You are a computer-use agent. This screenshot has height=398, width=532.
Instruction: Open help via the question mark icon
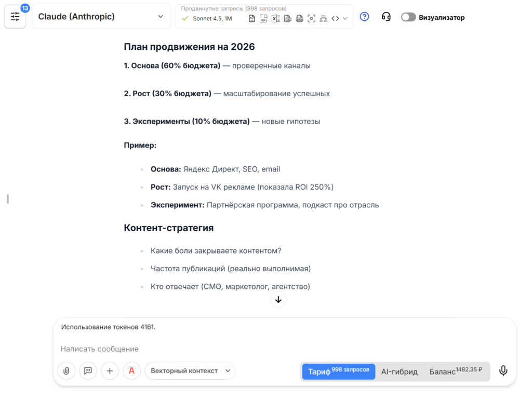coord(364,17)
